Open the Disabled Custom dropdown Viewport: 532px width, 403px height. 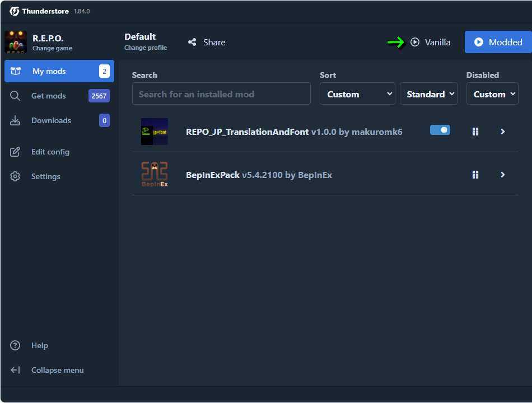coord(492,93)
